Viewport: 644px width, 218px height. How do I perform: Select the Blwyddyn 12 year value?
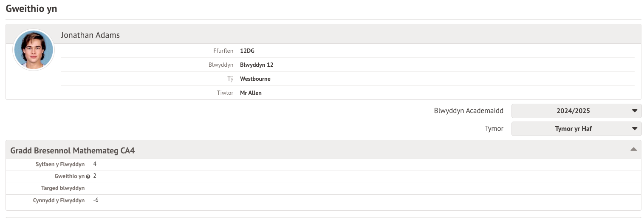256,65
